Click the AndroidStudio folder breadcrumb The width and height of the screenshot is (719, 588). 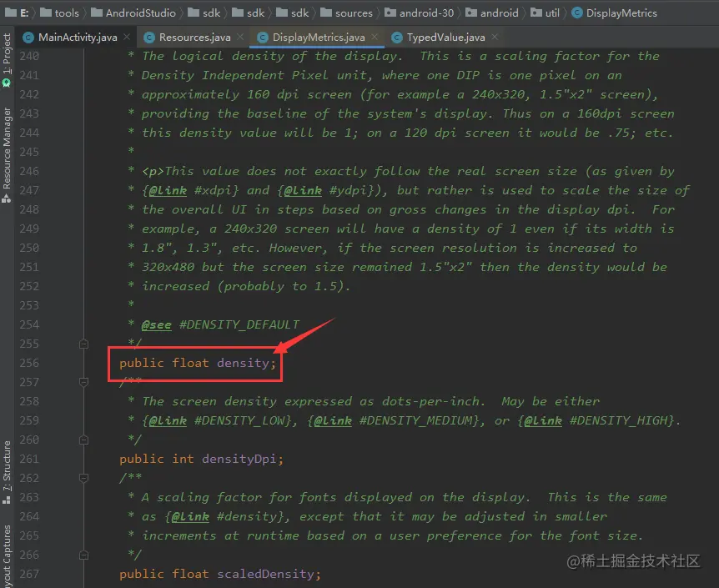[133, 13]
